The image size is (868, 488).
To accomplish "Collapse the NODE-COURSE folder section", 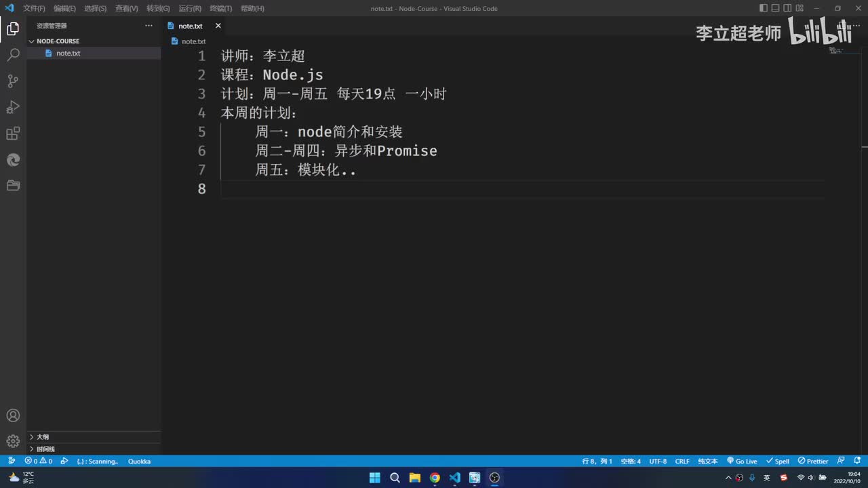I will [94, 41].
